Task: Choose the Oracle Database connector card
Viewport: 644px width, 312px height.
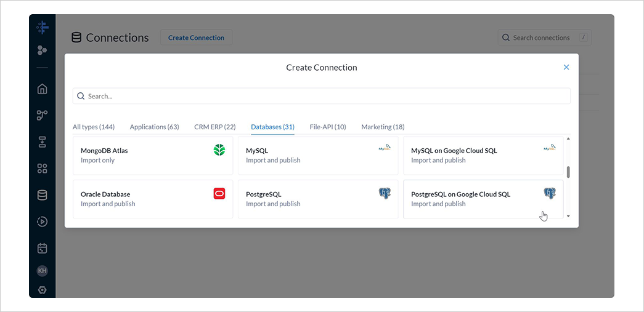Action: click(x=153, y=199)
